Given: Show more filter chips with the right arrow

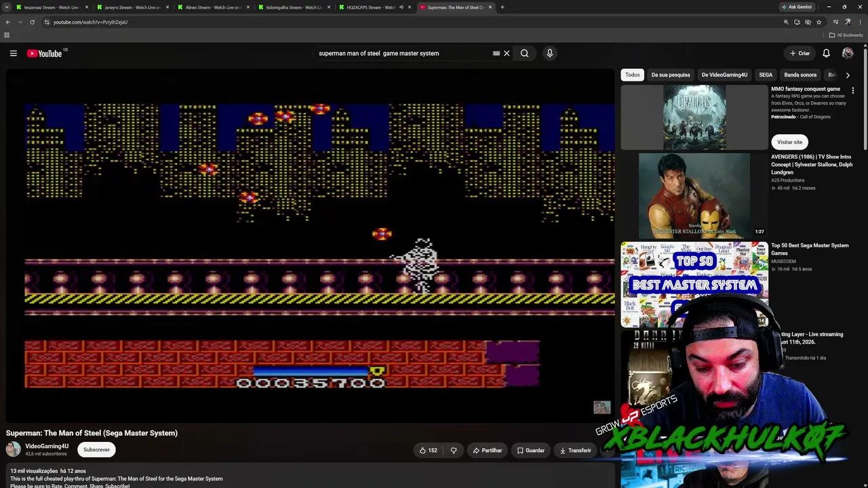Looking at the screenshot, I should coord(848,75).
